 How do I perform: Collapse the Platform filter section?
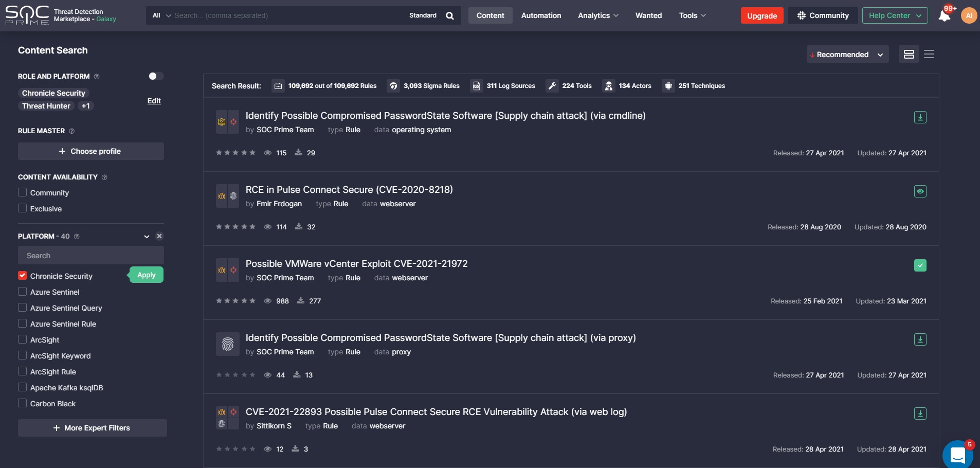pyautogui.click(x=147, y=236)
